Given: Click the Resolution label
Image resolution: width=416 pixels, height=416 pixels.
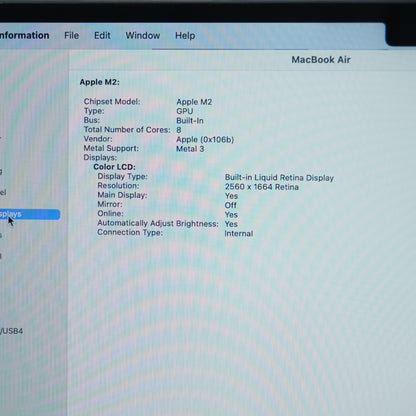Looking at the screenshot, I should click(118, 185).
